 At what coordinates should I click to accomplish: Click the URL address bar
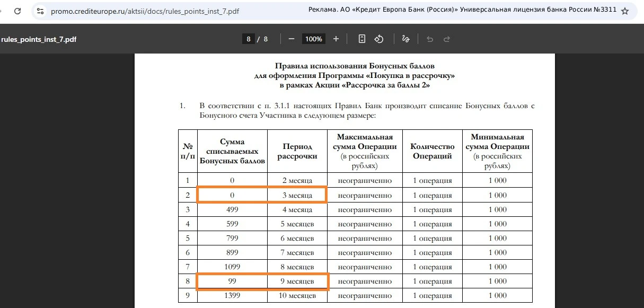pos(175,11)
